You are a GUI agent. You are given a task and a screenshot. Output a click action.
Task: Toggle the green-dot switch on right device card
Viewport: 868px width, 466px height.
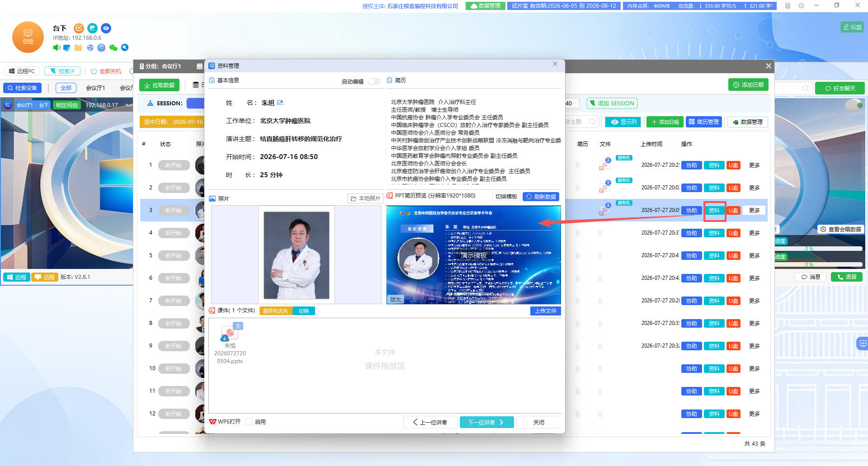click(x=854, y=105)
